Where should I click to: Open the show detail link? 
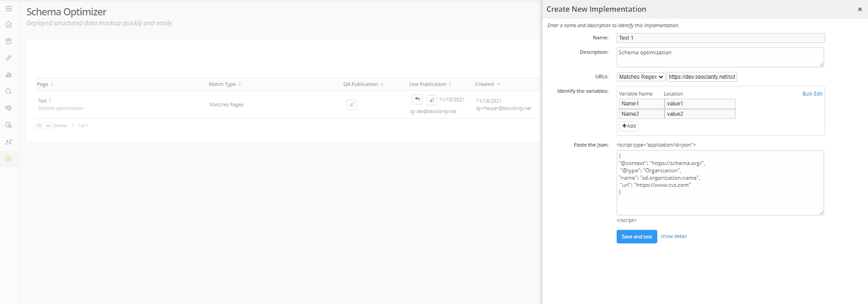click(x=673, y=237)
